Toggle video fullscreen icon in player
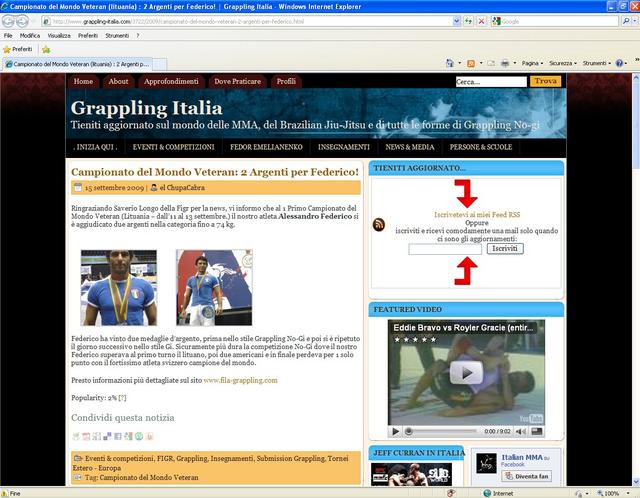 (538, 431)
